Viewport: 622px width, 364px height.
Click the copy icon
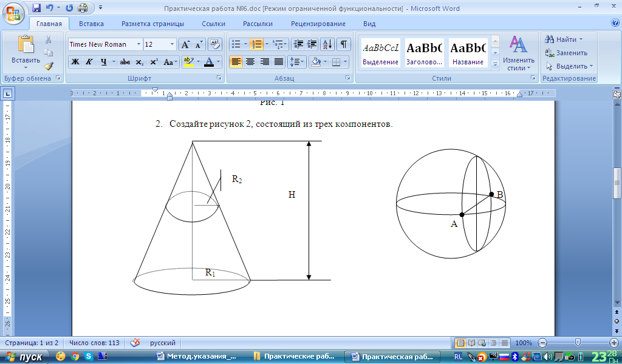tap(49, 53)
